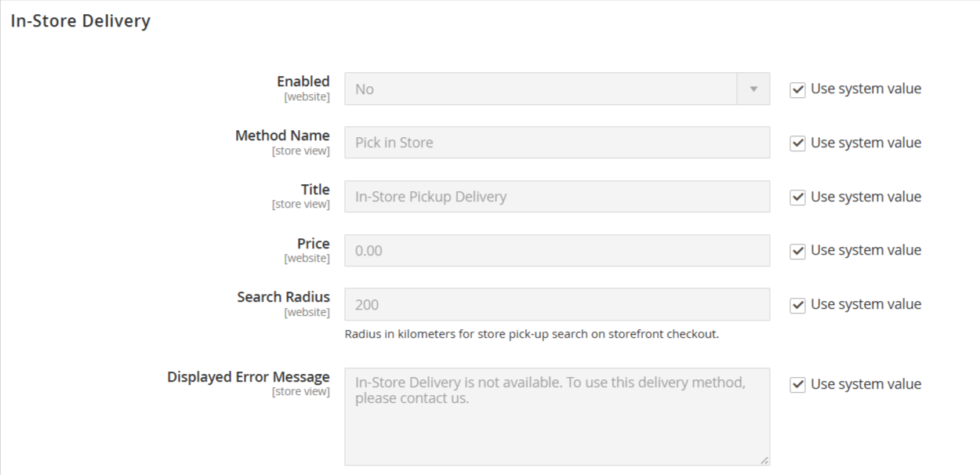Click the textarea resize handle corner
This screenshot has width=980, height=475.
tap(764, 461)
